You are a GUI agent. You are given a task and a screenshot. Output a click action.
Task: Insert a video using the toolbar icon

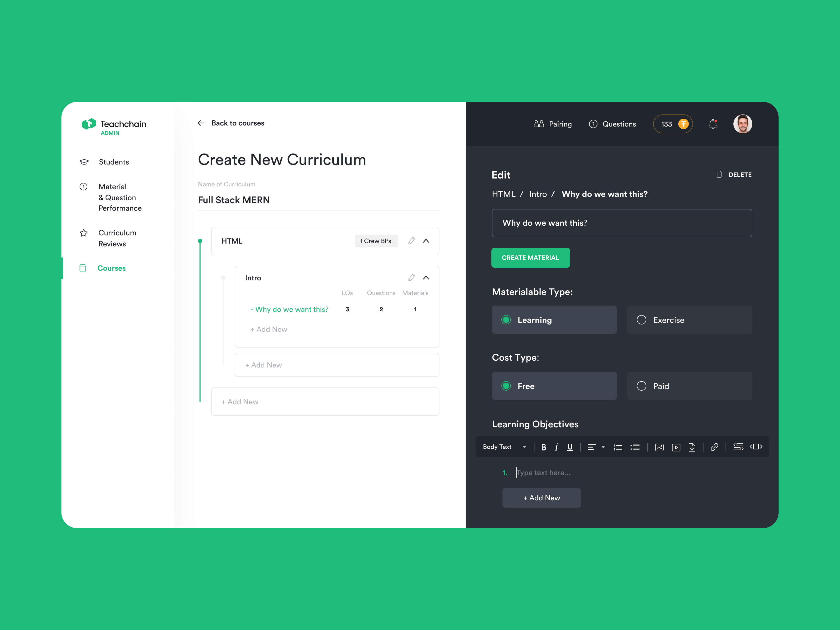pyautogui.click(x=676, y=447)
